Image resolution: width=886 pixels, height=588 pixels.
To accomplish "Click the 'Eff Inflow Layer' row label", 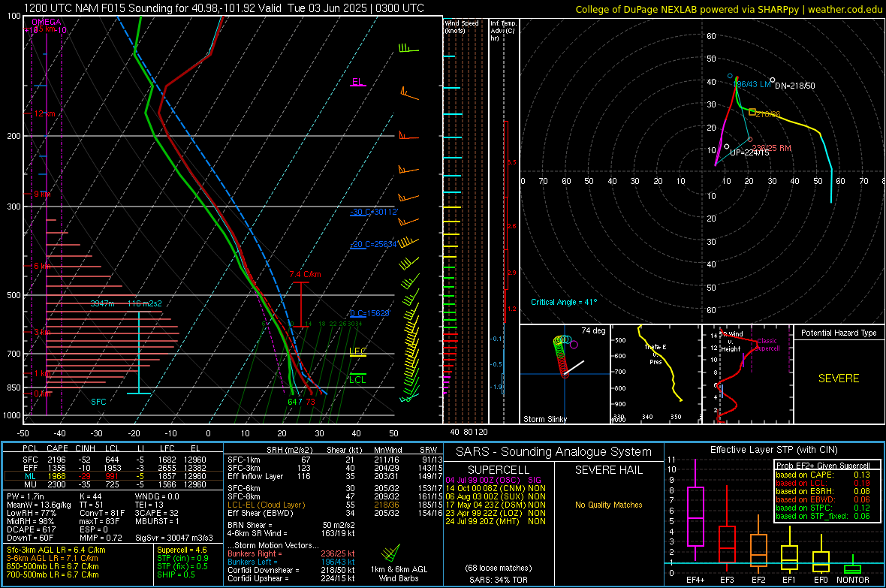I will coord(255,476).
